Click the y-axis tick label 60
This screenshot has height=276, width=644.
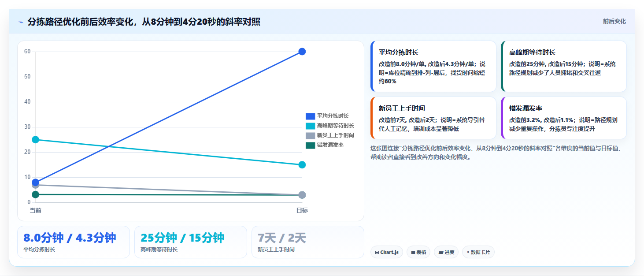point(27,52)
